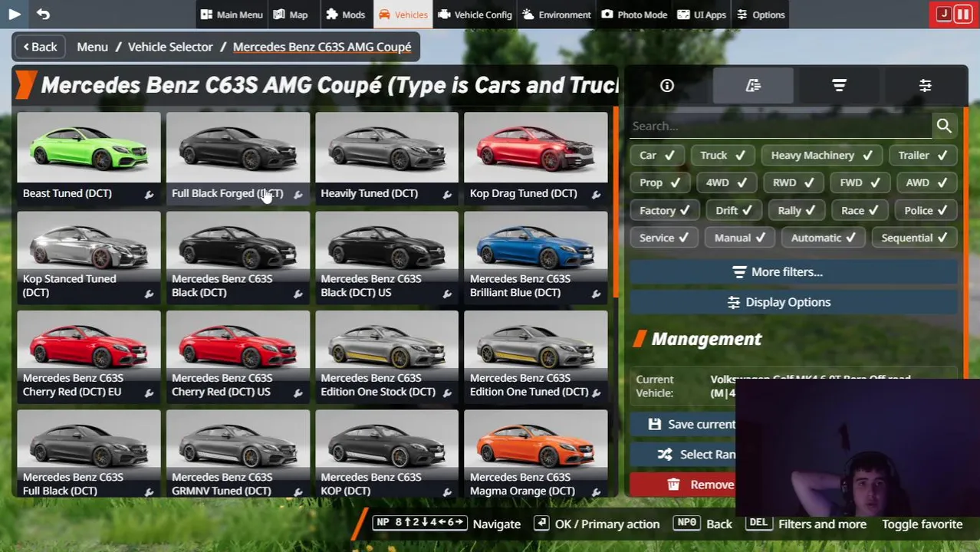Click wrench icon on Brilliant Blue card

coord(596,294)
